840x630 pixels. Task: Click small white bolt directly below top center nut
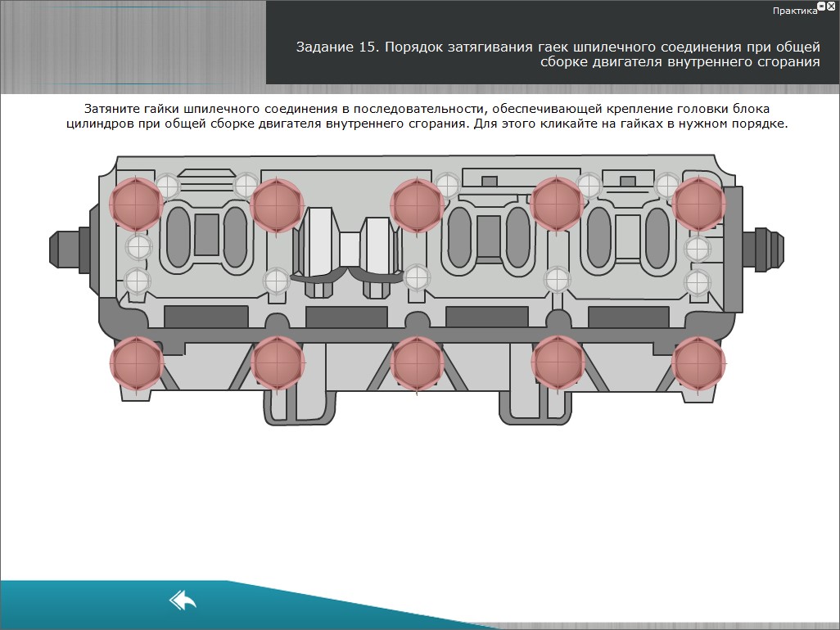(x=417, y=277)
